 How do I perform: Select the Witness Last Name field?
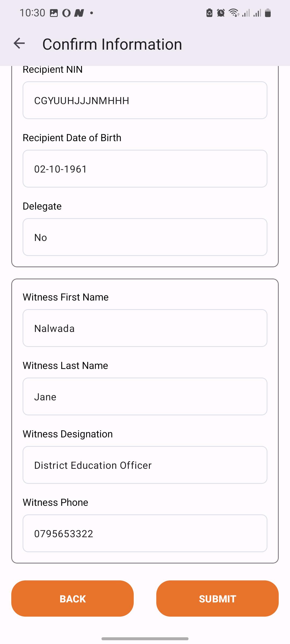point(145,397)
